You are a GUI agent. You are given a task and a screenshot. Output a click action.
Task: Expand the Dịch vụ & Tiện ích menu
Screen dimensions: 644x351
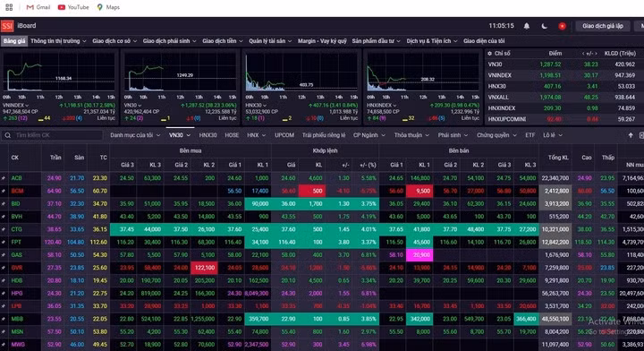point(432,41)
